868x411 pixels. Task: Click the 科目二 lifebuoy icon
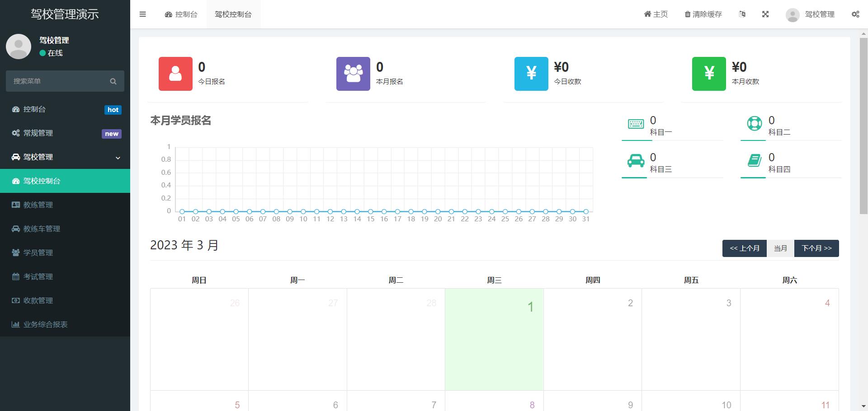[x=754, y=123]
